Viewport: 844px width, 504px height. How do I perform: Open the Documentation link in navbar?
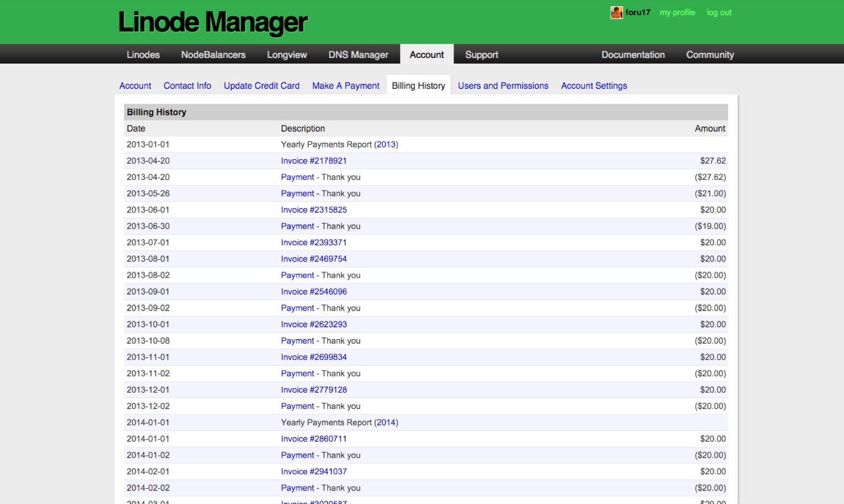coord(633,55)
